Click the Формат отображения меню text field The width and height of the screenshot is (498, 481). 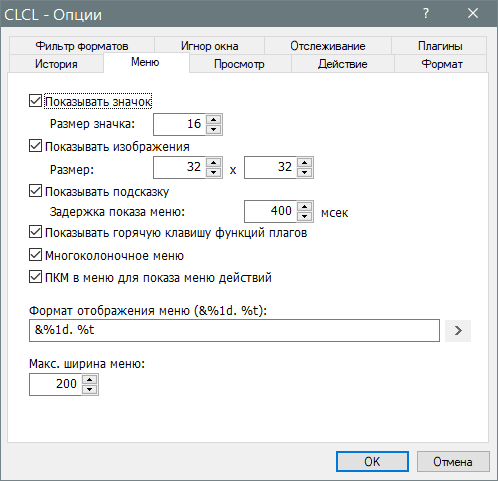pos(234,330)
